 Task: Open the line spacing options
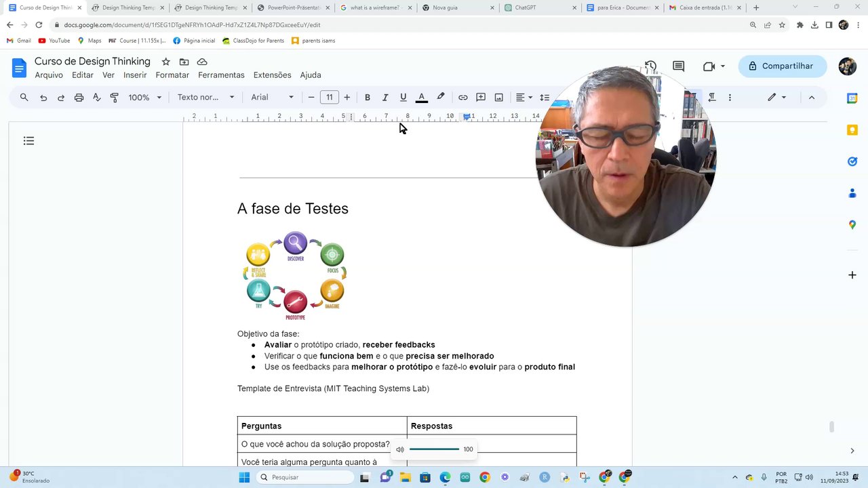pos(545,98)
